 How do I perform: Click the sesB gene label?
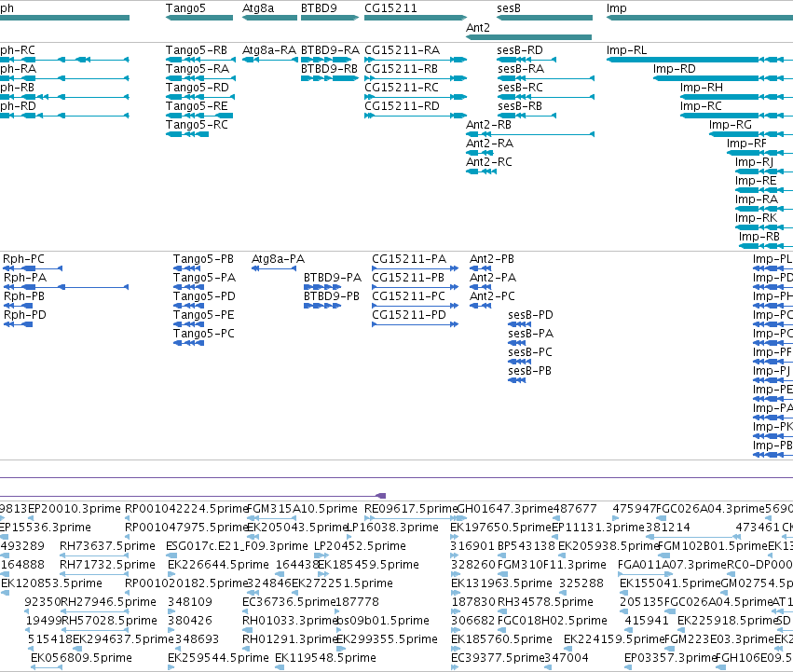pyautogui.click(x=508, y=8)
